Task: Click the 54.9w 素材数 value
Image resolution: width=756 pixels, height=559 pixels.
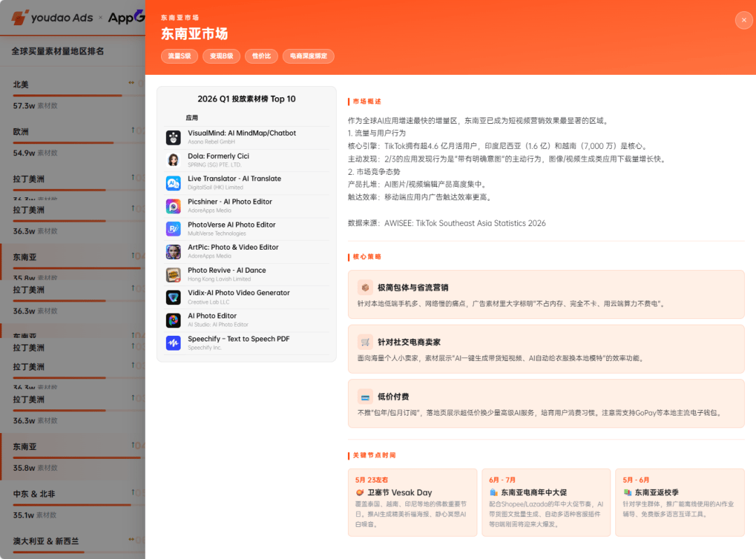Action: (35, 153)
